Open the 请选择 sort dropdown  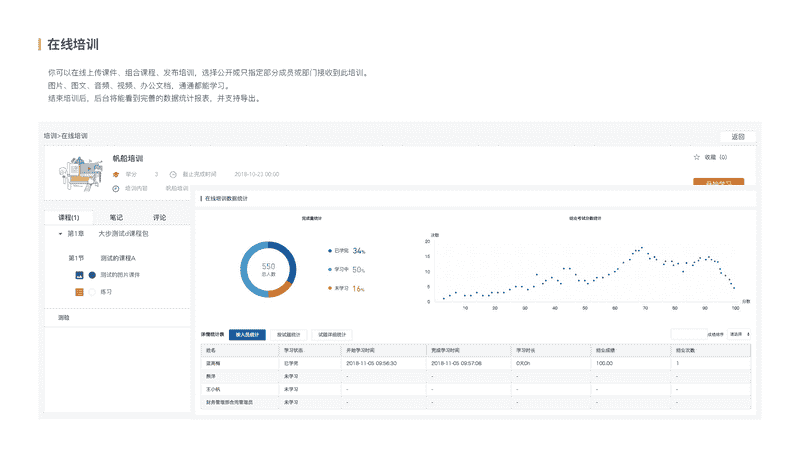tap(739, 334)
